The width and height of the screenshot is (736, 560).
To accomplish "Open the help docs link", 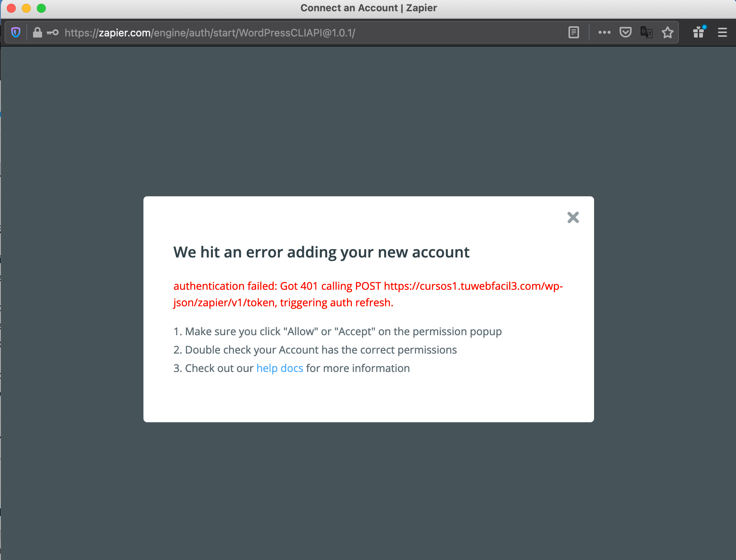I will point(280,368).
